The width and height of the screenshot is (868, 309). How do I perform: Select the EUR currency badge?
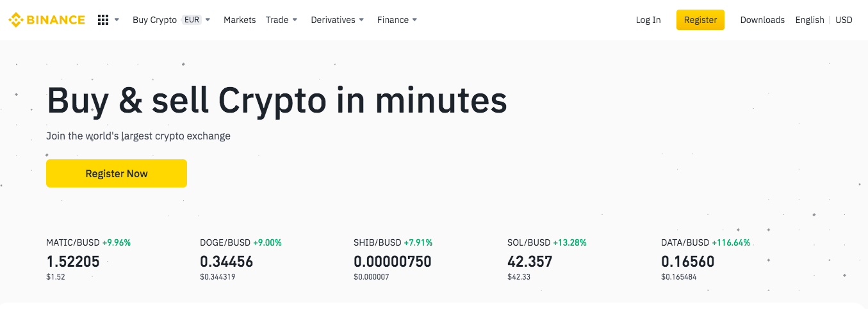pyautogui.click(x=192, y=20)
